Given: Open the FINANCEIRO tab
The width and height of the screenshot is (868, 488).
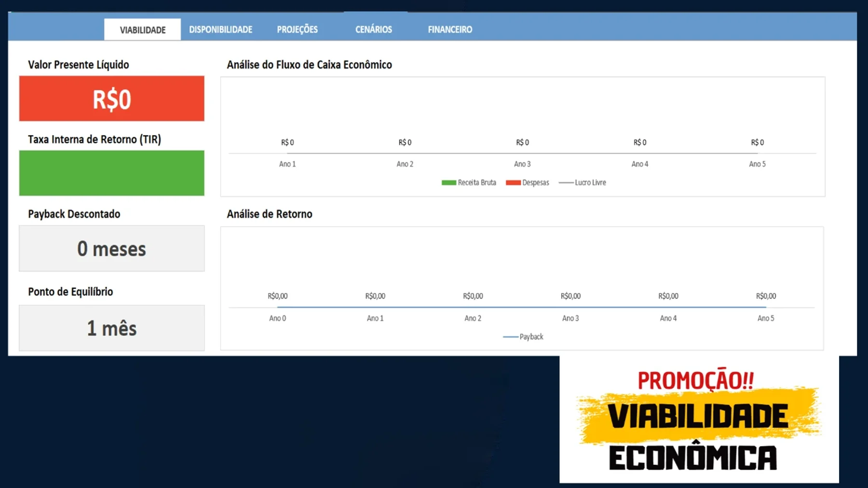Looking at the screenshot, I should point(450,29).
